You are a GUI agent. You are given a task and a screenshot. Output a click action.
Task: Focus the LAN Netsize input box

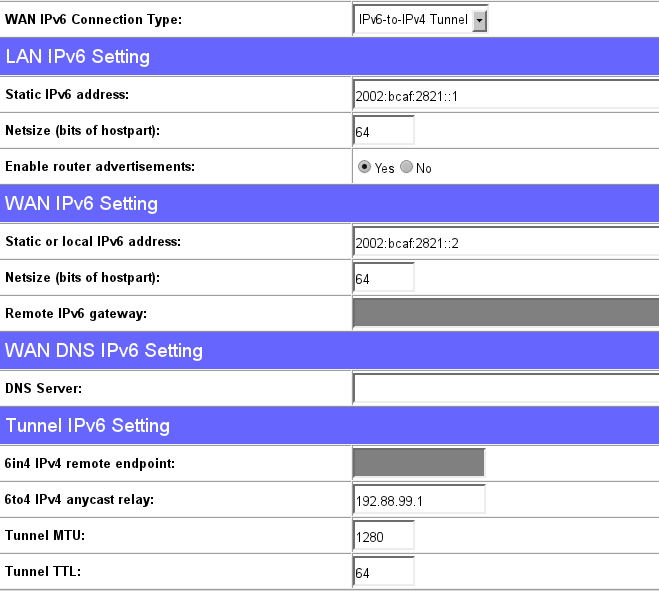(384, 131)
